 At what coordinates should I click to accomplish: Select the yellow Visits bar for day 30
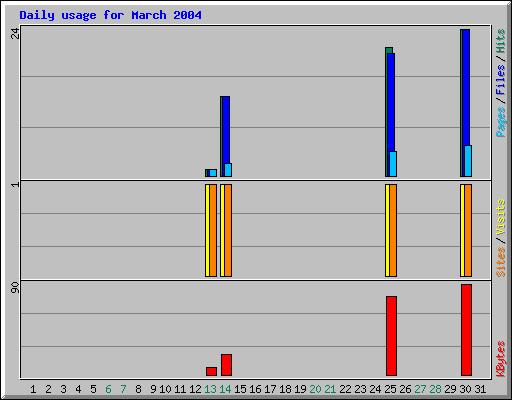(462, 230)
